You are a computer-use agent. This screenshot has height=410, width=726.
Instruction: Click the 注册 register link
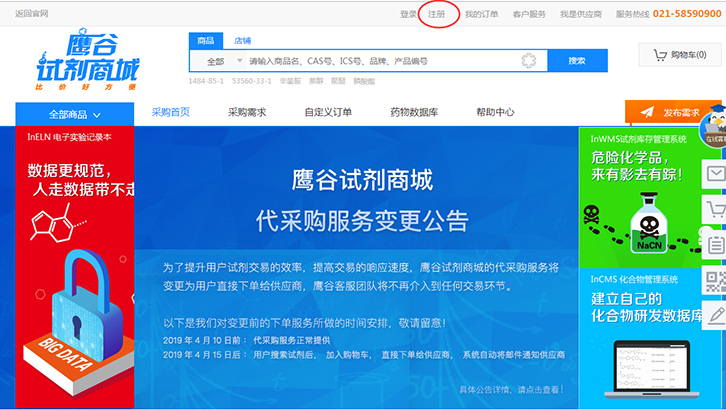coord(437,14)
